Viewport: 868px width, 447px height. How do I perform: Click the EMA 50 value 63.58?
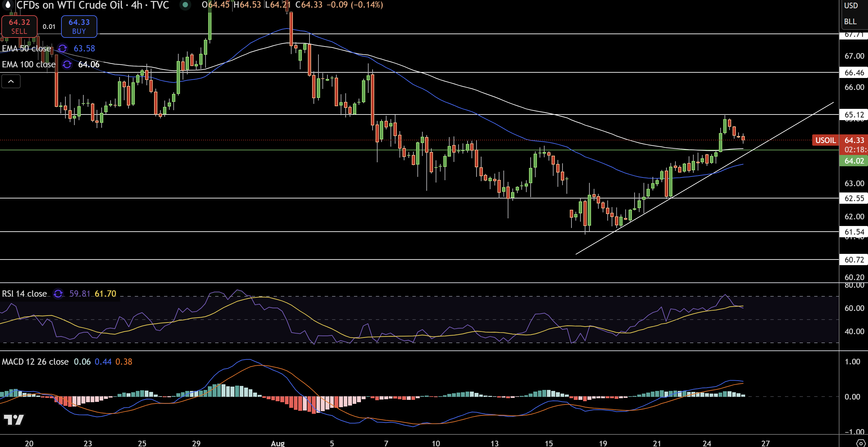(x=84, y=48)
